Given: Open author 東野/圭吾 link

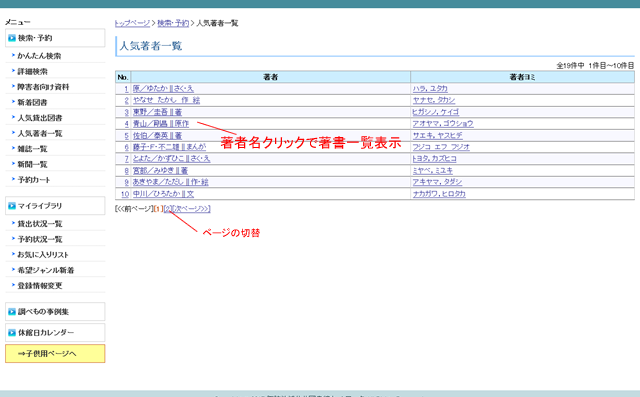Looking at the screenshot, I should (x=157, y=112).
